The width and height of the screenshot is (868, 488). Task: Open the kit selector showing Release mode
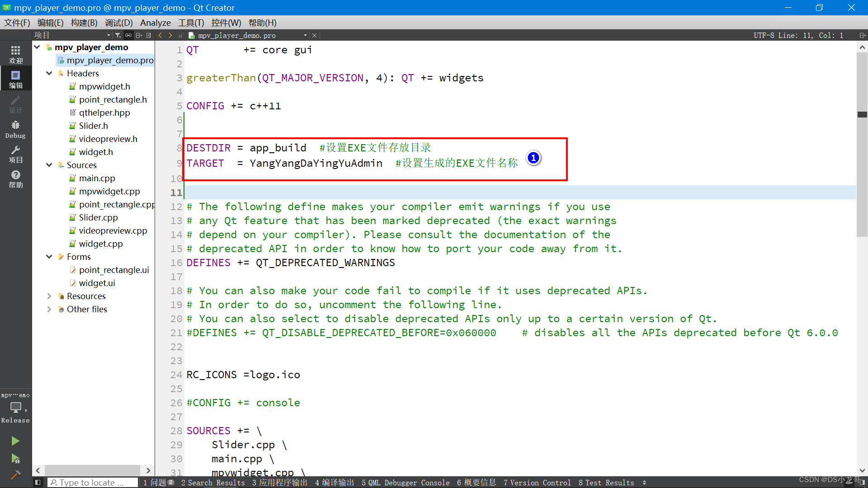(x=15, y=409)
